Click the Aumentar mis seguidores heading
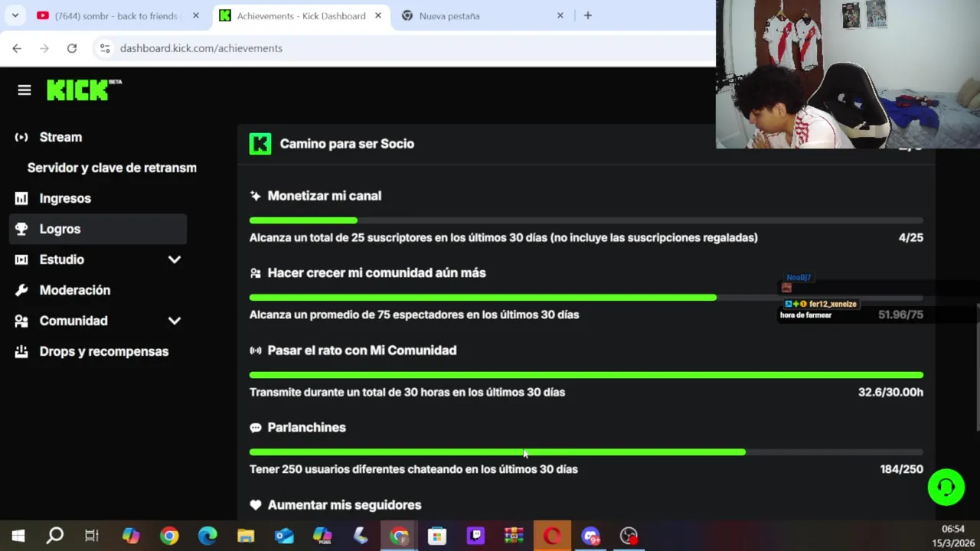 (x=345, y=505)
